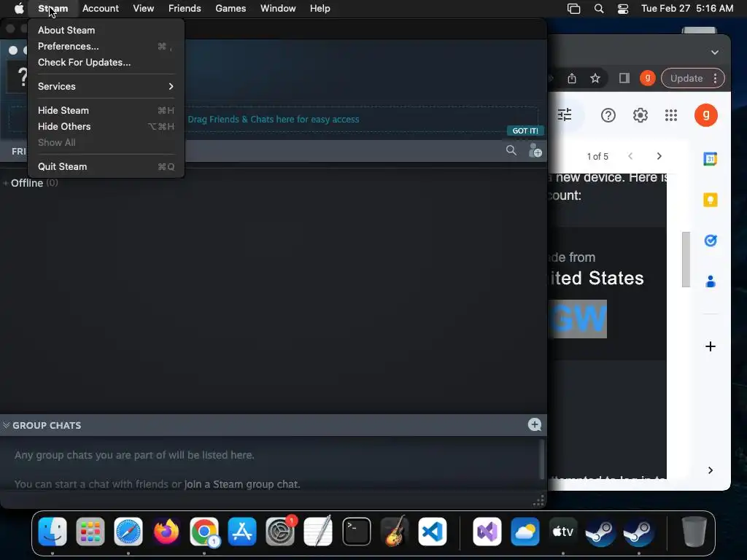
Task: Open the Friends menu in menu bar
Action: (x=185, y=8)
